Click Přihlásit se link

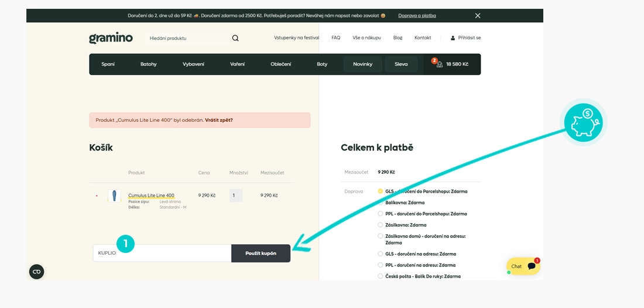(470, 38)
